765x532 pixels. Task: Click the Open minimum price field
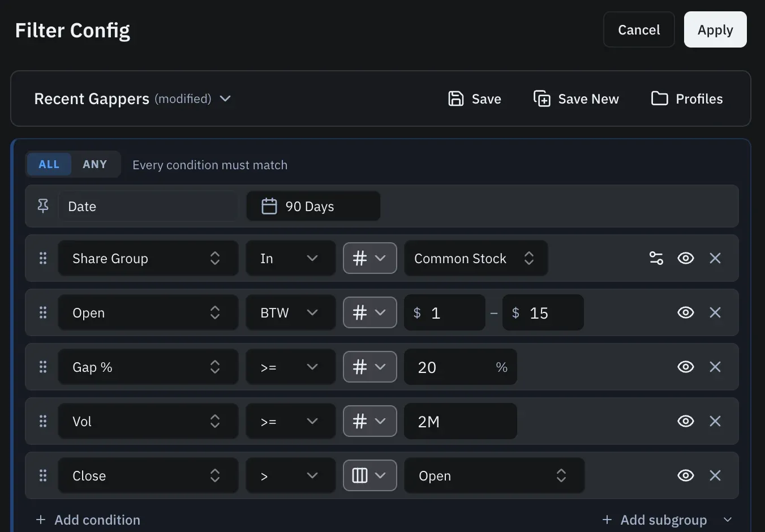coord(445,312)
